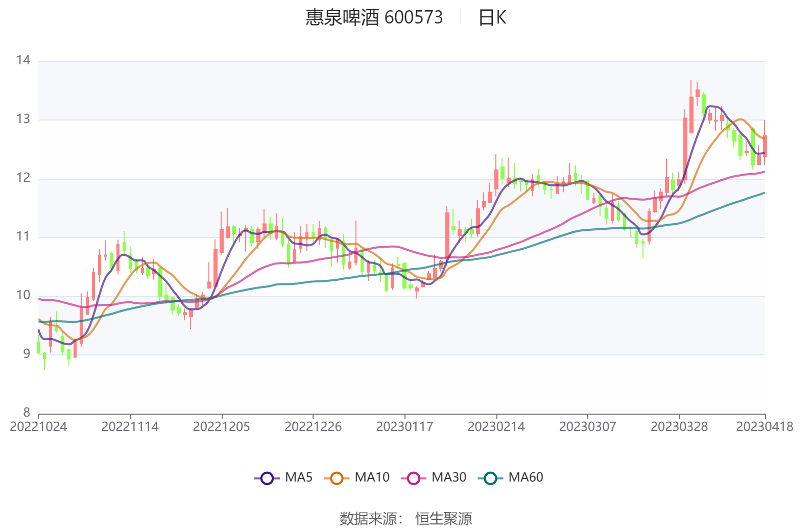Toggle the MA60 legend circle icon

coord(490,478)
